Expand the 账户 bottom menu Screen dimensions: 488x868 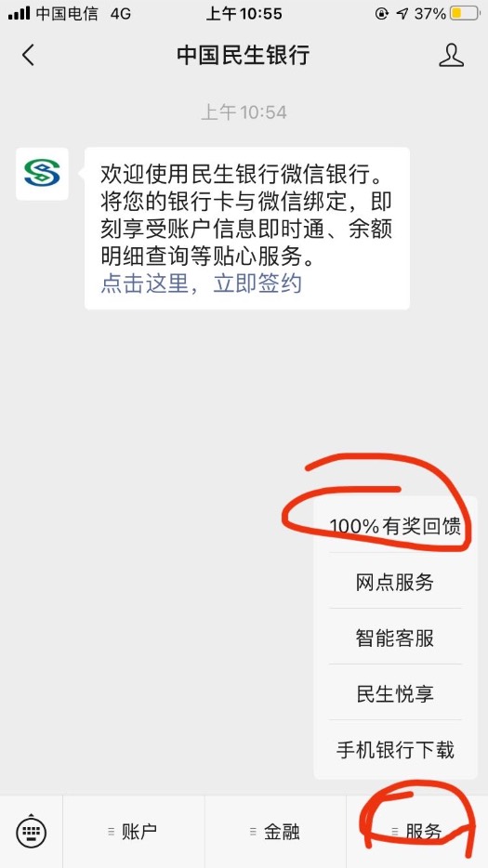[x=134, y=832]
